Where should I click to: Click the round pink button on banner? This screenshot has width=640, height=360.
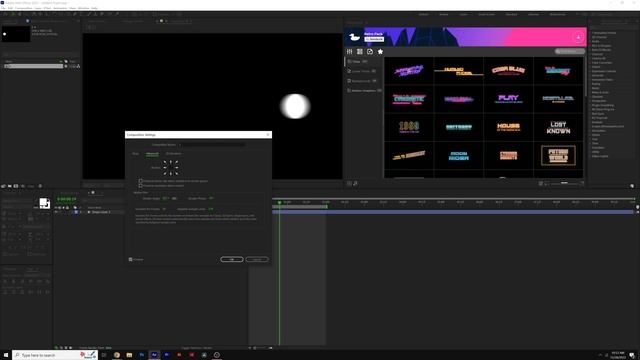pyautogui.click(x=578, y=37)
